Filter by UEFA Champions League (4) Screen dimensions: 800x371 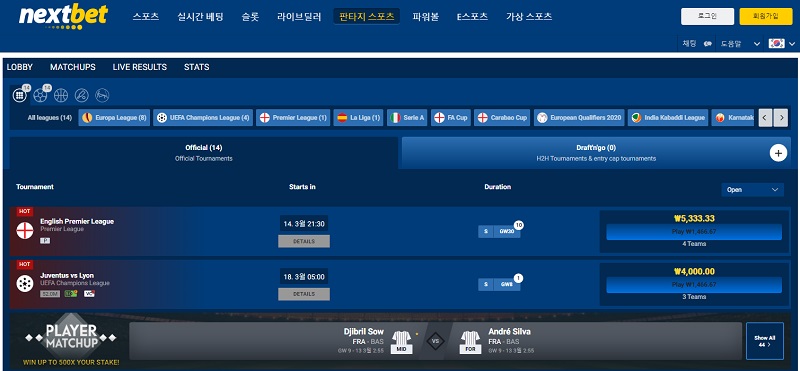click(x=203, y=118)
